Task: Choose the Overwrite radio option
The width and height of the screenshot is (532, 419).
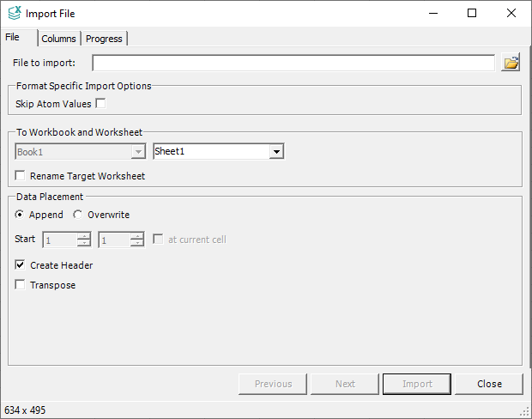Action: 78,215
